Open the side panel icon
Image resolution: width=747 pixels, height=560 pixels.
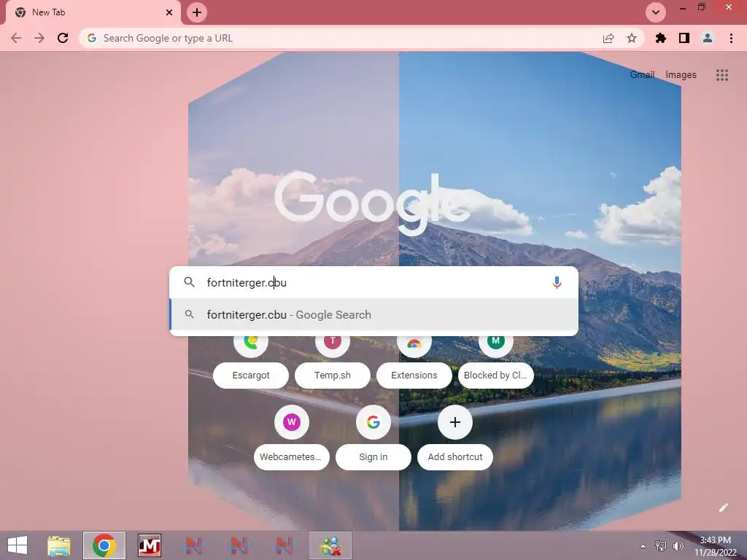684,38
